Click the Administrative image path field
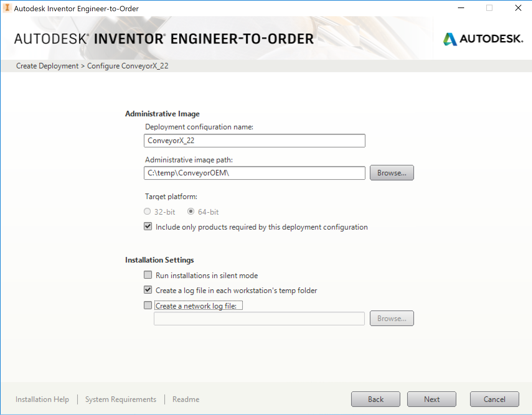 pos(254,173)
